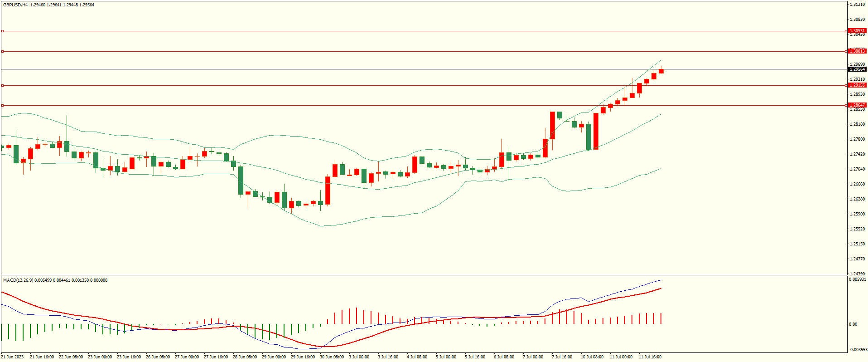Click the 0.00 MACD scale value
This screenshot has height=362, width=868.
[853, 324]
